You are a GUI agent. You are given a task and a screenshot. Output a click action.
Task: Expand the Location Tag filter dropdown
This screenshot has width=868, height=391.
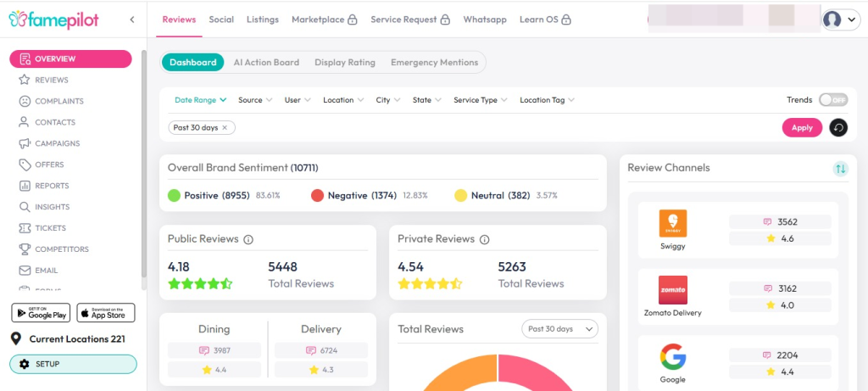click(547, 100)
